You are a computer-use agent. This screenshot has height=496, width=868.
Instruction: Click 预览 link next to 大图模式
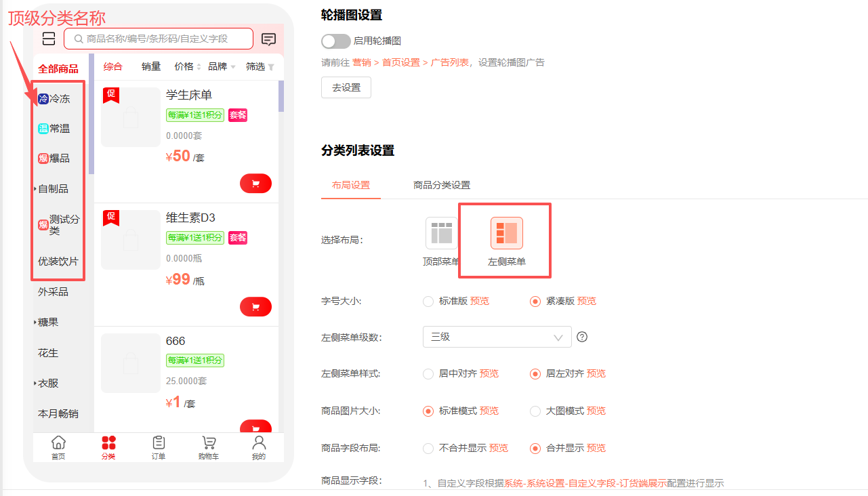tap(596, 411)
